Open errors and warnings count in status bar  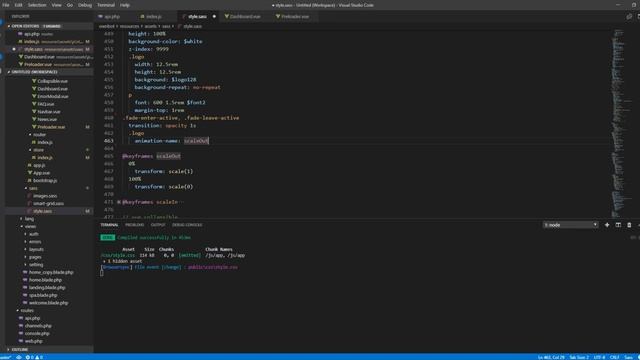click(34, 357)
